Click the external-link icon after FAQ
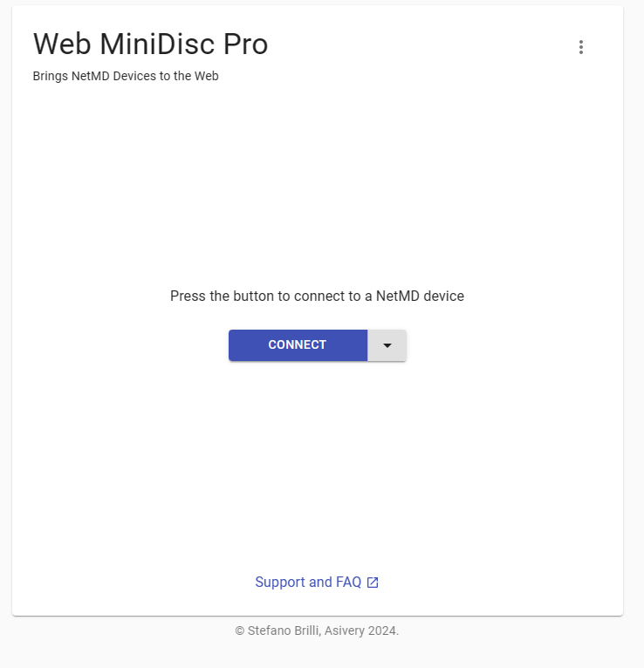644x668 pixels. (x=373, y=583)
